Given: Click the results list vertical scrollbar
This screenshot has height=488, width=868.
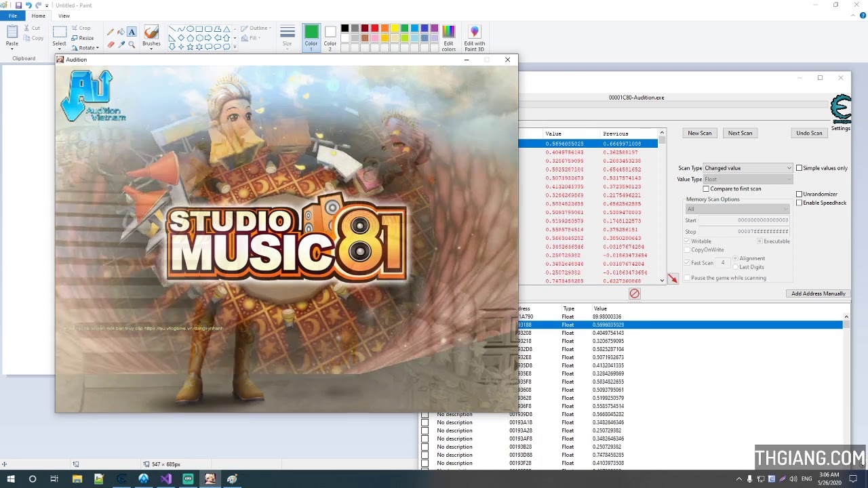Looking at the screenshot, I should coord(662,206).
